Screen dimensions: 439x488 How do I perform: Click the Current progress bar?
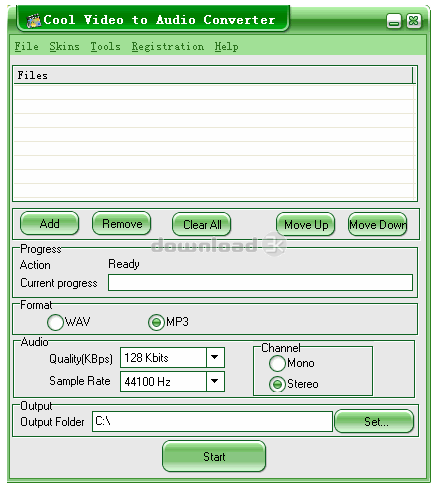[260, 283]
